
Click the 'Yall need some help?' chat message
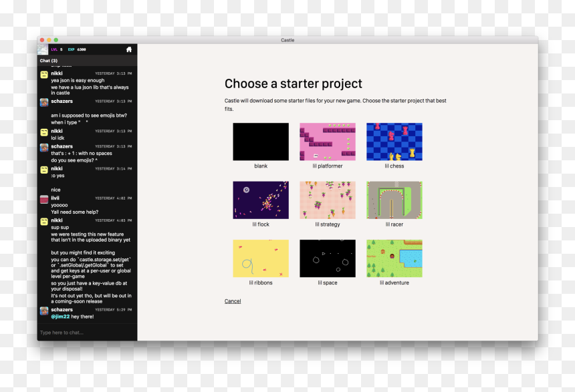[x=74, y=212]
